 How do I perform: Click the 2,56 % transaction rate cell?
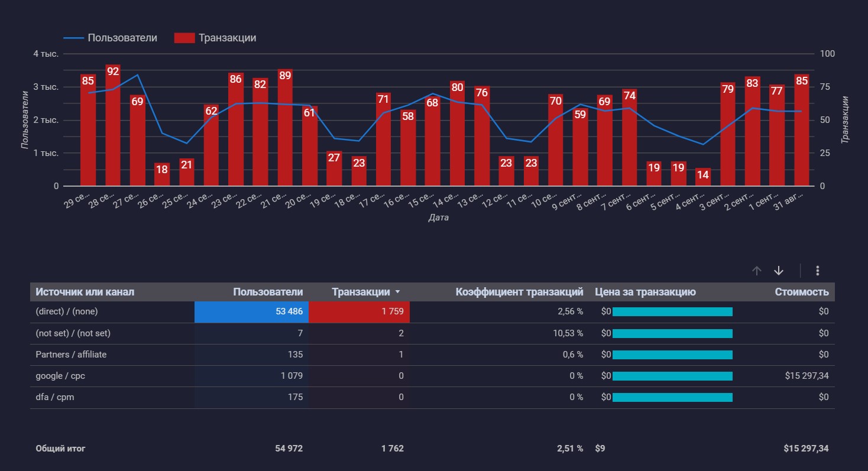point(569,312)
